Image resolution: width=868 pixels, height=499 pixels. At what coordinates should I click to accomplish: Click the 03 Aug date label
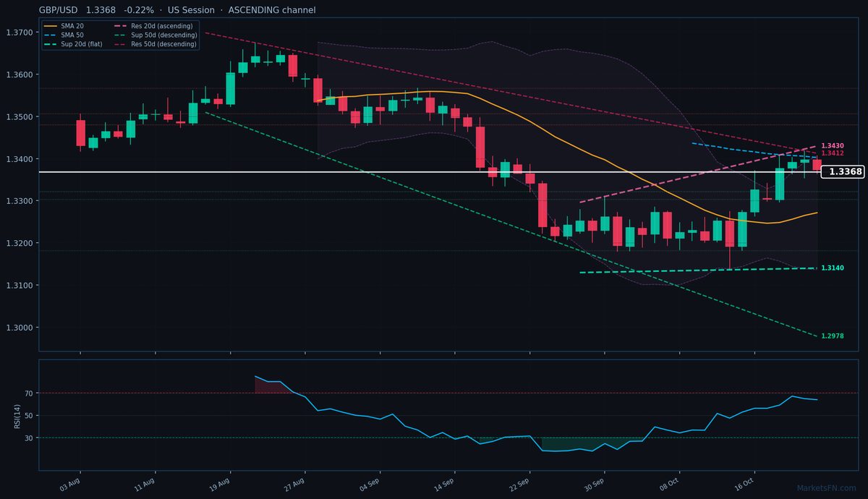click(x=69, y=485)
